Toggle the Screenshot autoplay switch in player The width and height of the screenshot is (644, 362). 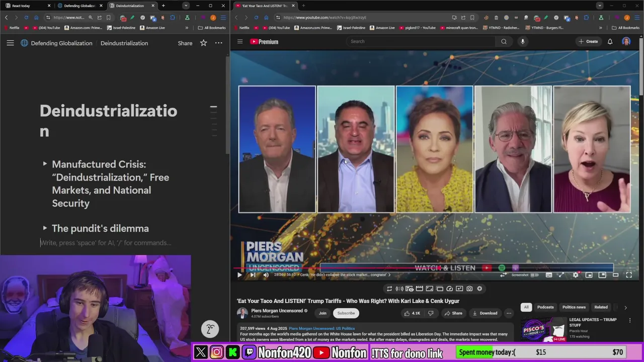pos(534,275)
